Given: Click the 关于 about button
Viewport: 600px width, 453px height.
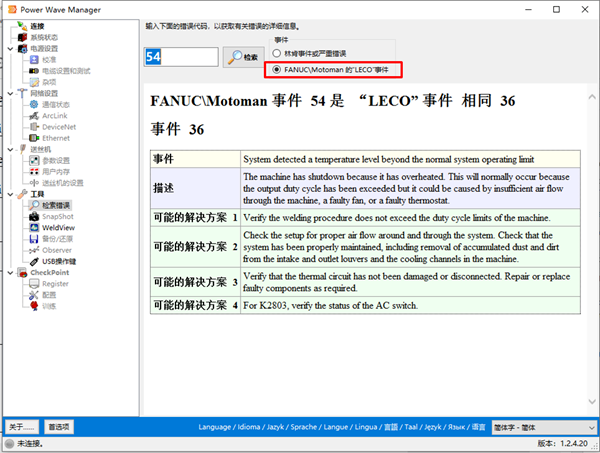Looking at the screenshot, I should (x=22, y=427).
